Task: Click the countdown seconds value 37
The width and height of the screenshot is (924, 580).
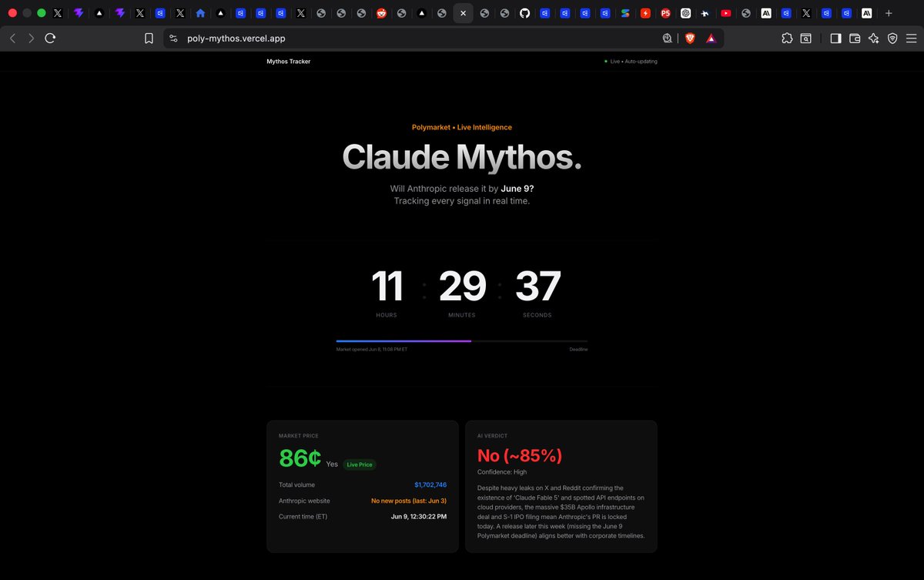Action: 537,286
